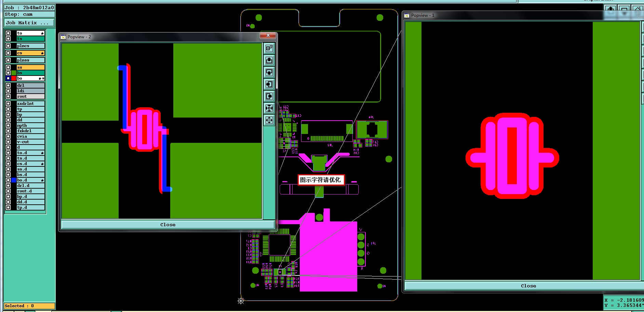Select the 'tp.d' layer name
The height and width of the screenshot is (312, 644).
click(30, 207)
